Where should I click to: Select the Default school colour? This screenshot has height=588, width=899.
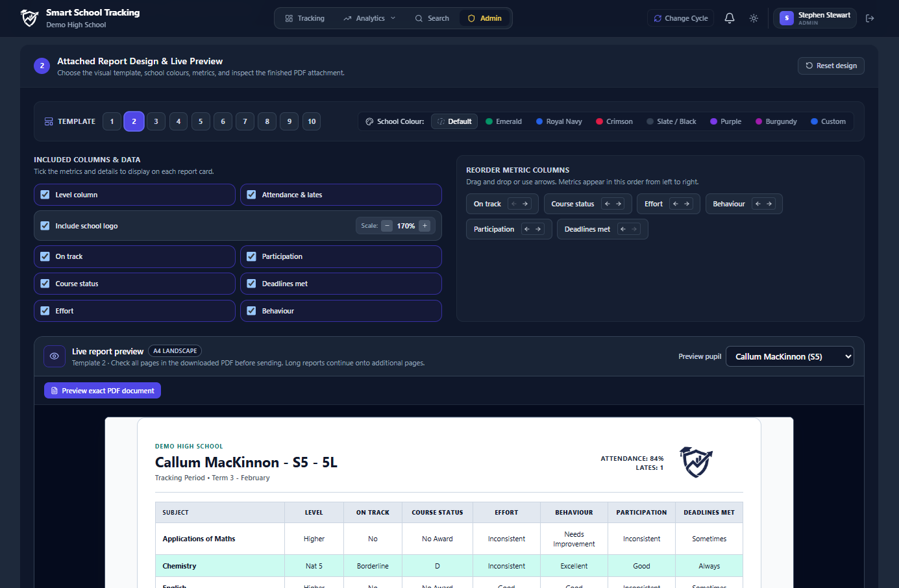(x=454, y=121)
